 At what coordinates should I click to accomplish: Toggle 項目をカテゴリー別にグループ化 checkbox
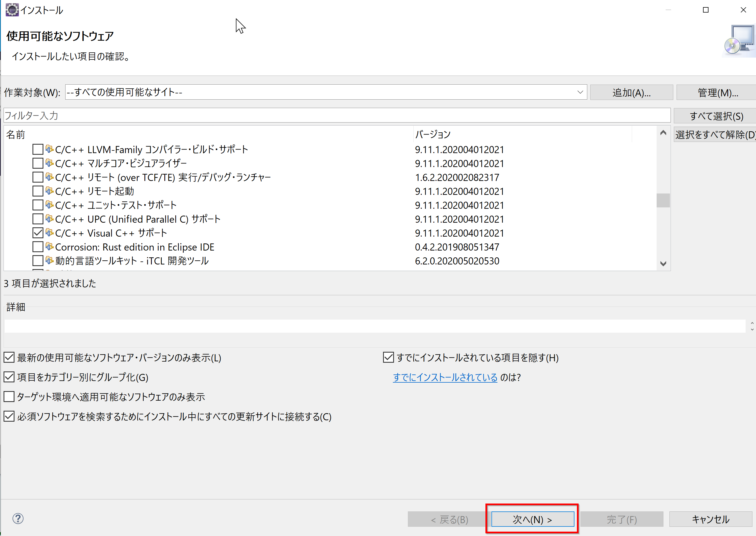pos(9,377)
